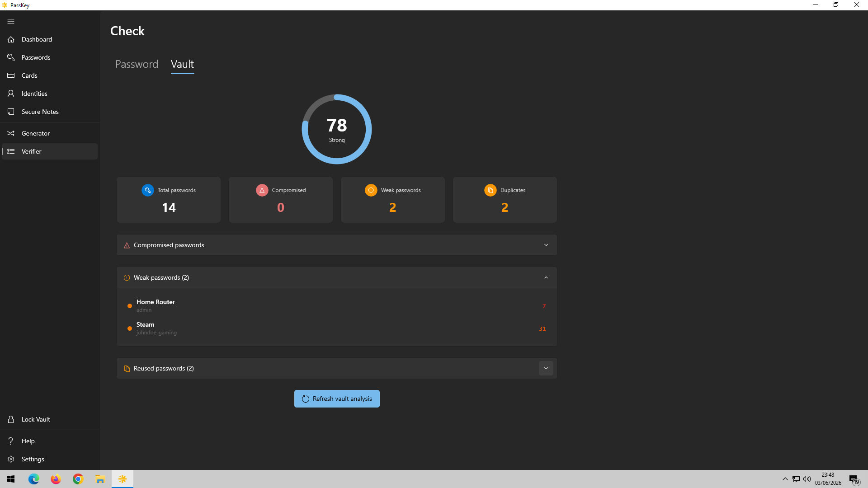This screenshot has height=488, width=868.
Task: Click the vault score ring showing 78
Action: [x=337, y=129]
